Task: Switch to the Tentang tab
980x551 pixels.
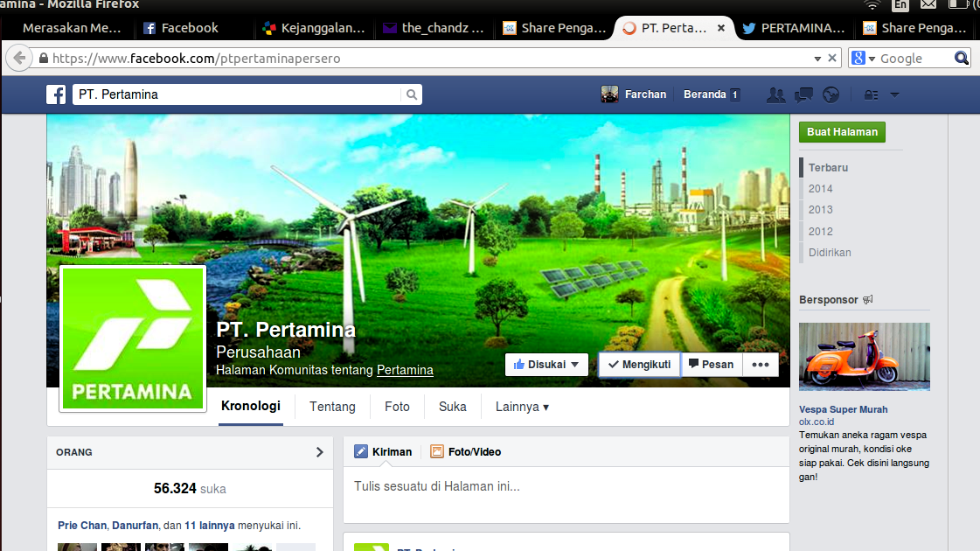Action: [x=332, y=407]
